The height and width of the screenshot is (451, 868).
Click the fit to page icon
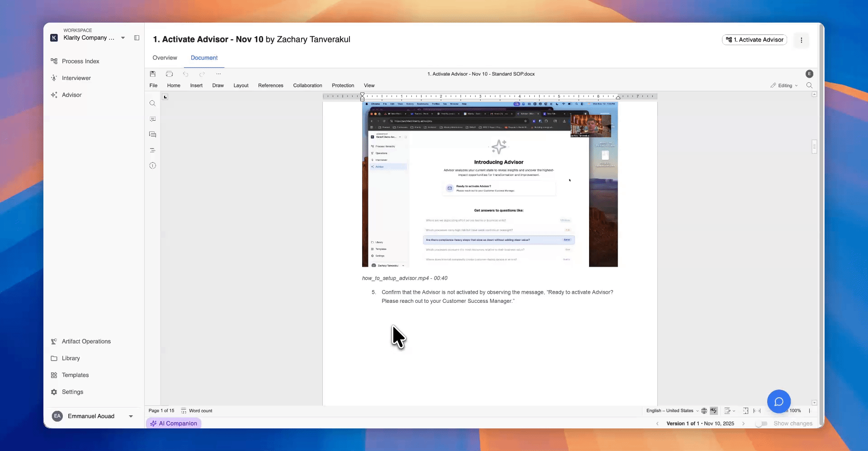[745, 411]
